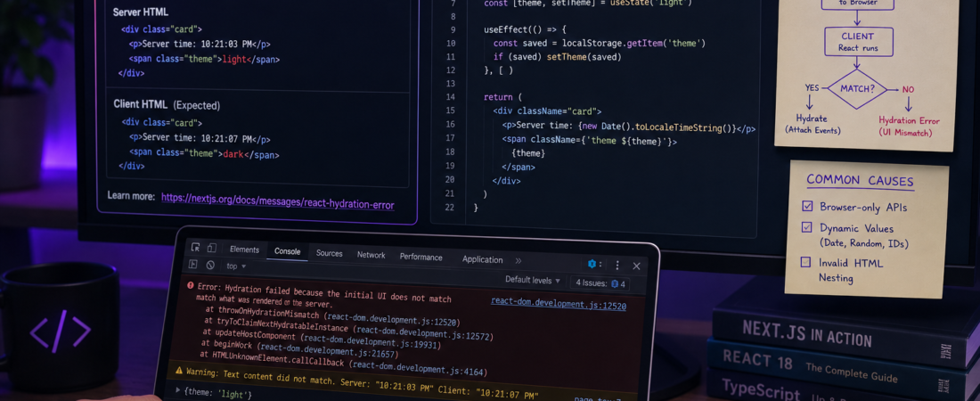Show more DevTools tabs via chevrons
The width and height of the screenshot is (980, 401).
click(519, 260)
